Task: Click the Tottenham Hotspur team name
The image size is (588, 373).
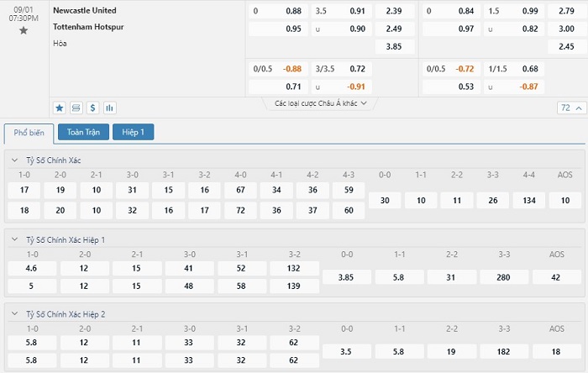Action: [x=87, y=27]
